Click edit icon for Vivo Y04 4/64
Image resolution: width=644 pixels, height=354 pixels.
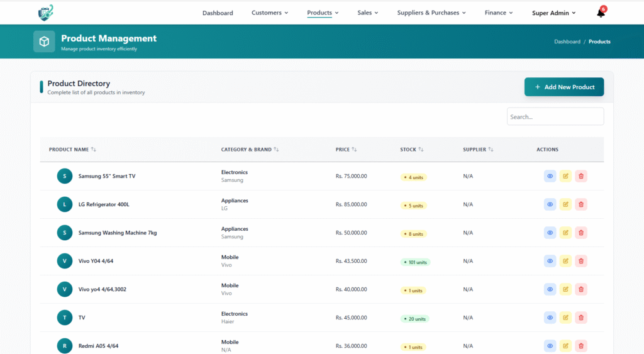(x=565, y=261)
